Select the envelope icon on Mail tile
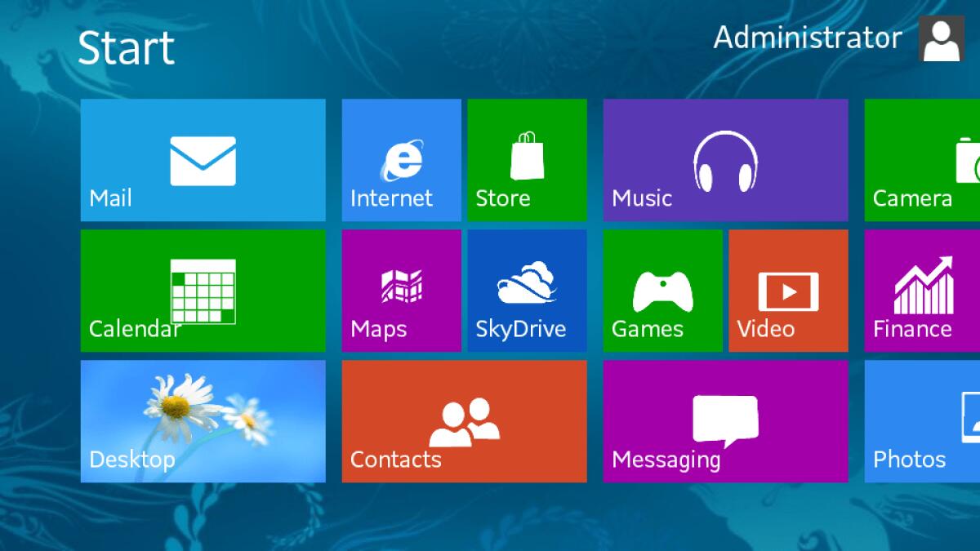The height and width of the screenshot is (551, 980). pos(202,160)
